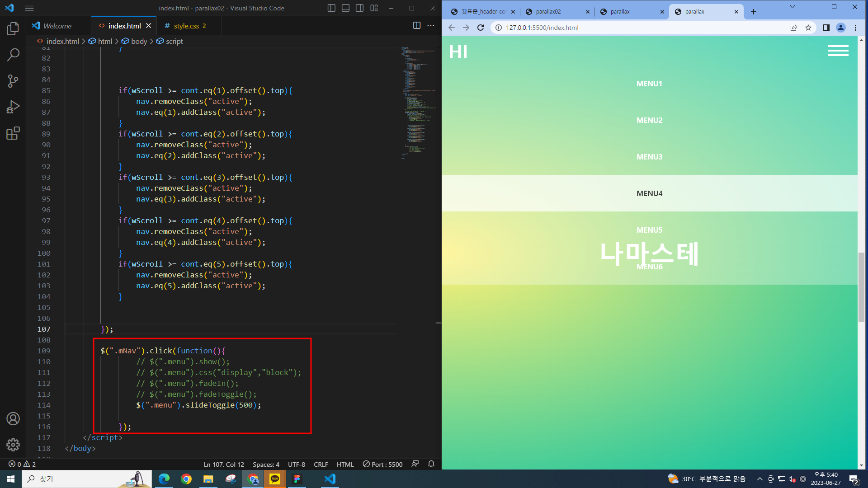Toggle the bottom panel layout button
Screen dimensions: 868x488
(345, 8)
